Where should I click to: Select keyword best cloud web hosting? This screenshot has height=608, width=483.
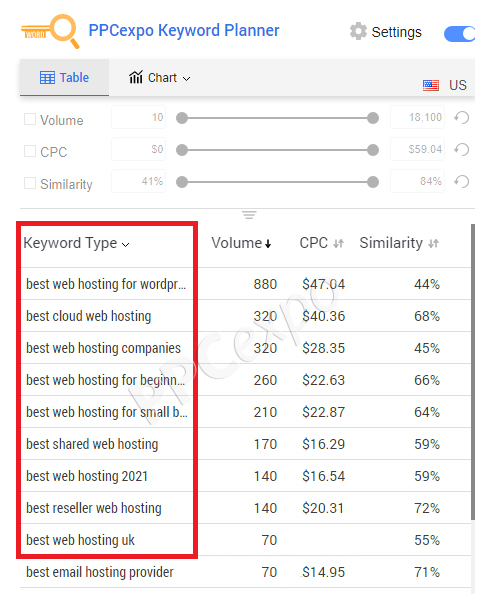[89, 316]
